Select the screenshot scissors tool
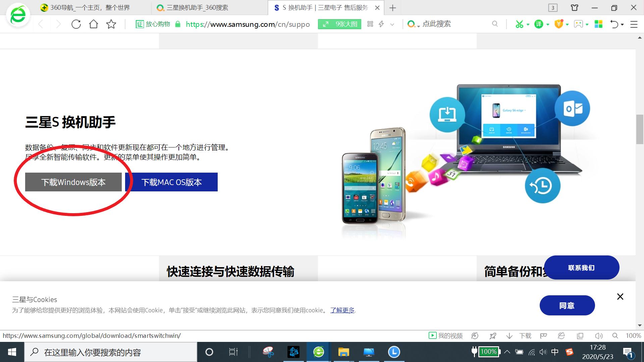This screenshot has height=362, width=644. click(x=520, y=24)
